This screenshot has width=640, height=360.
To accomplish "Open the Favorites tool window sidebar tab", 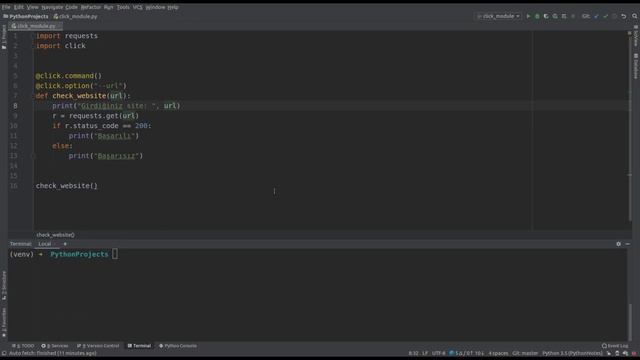I will point(4,322).
